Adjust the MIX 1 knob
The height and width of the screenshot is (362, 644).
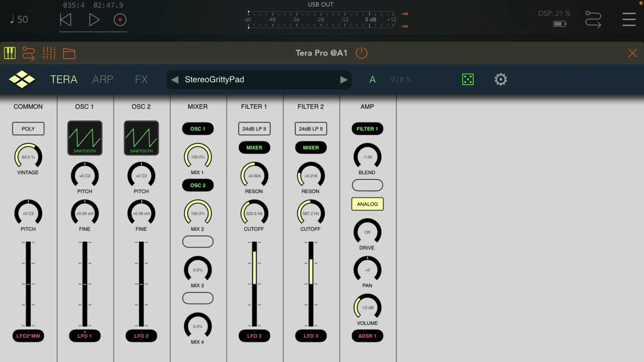pos(198,157)
